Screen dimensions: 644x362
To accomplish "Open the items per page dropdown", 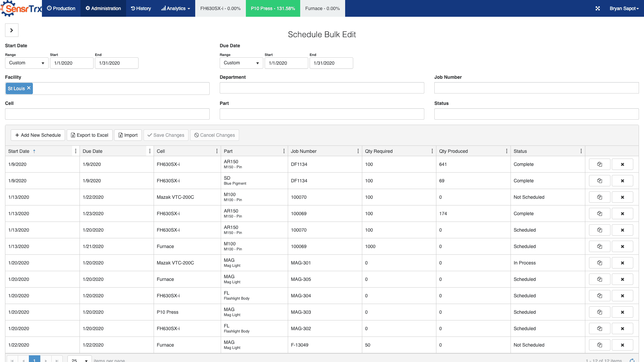I will point(79,360).
